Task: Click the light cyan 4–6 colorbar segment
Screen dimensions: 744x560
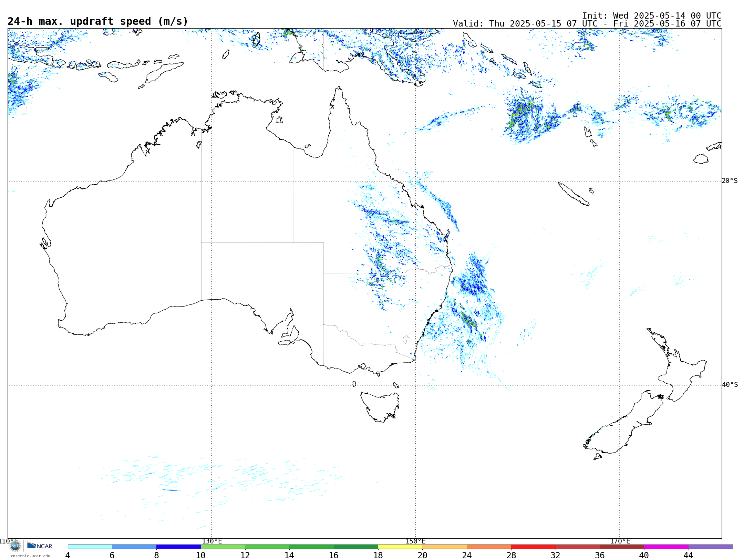Action: 90,547
